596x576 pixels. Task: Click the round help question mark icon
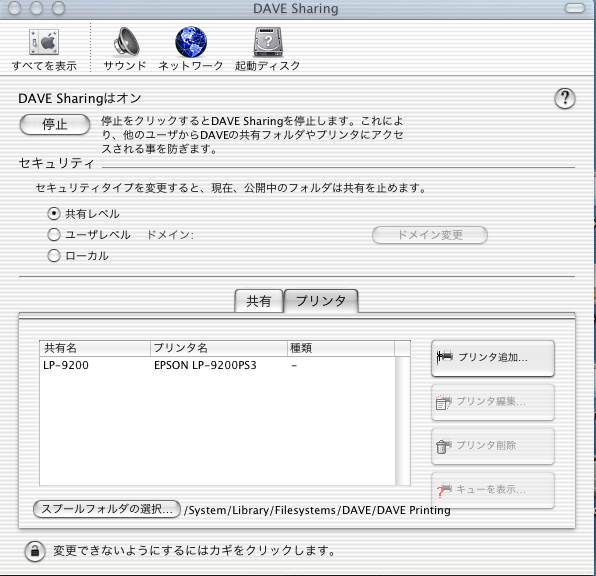(x=564, y=98)
